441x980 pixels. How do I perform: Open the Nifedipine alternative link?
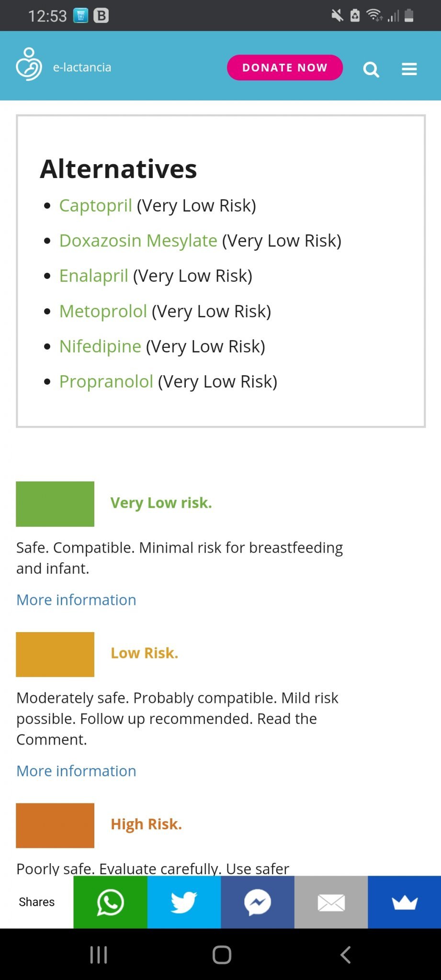click(x=100, y=346)
